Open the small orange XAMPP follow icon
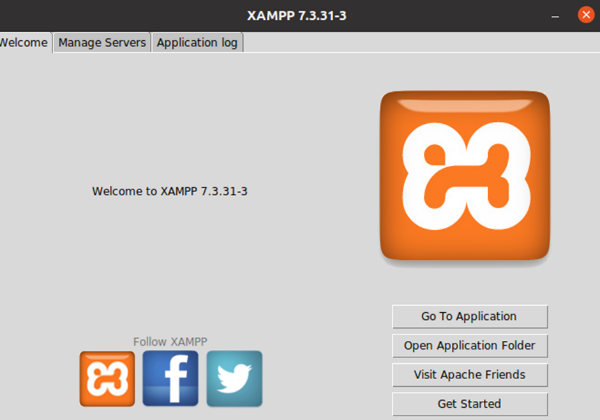Image resolution: width=600 pixels, height=420 pixels. coord(107,379)
